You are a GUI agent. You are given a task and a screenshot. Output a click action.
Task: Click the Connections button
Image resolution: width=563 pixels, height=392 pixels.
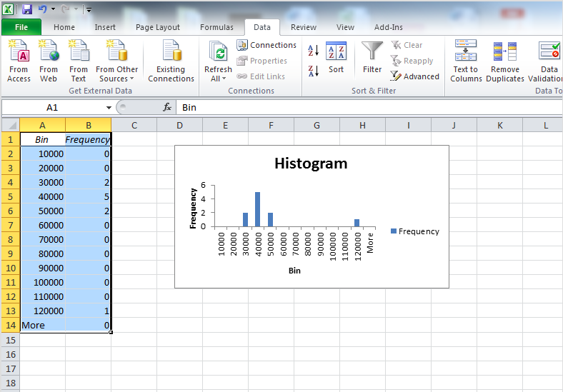[x=266, y=45]
